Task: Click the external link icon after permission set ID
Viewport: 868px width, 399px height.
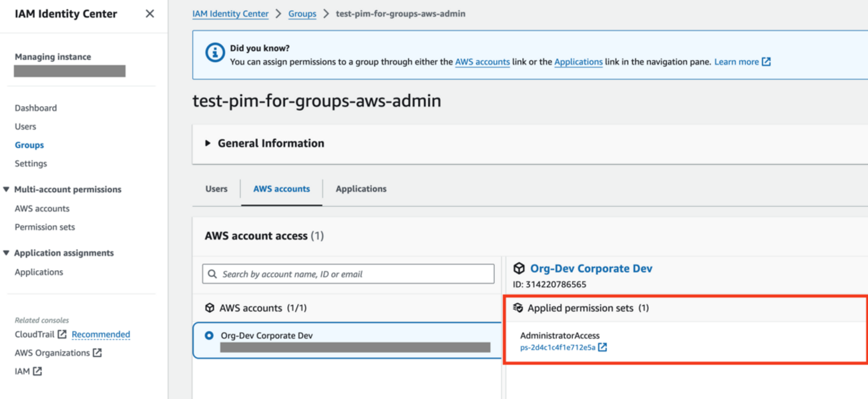Action: click(602, 348)
